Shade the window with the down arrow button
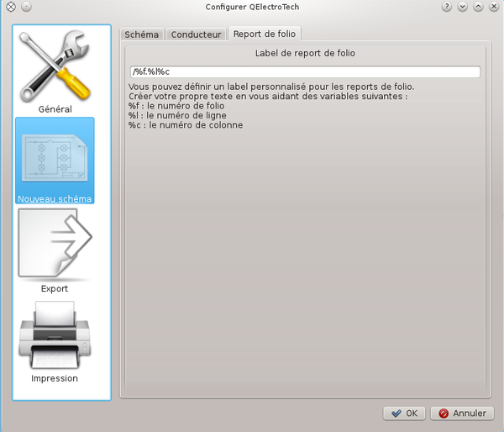504x432 pixels. click(x=462, y=7)
